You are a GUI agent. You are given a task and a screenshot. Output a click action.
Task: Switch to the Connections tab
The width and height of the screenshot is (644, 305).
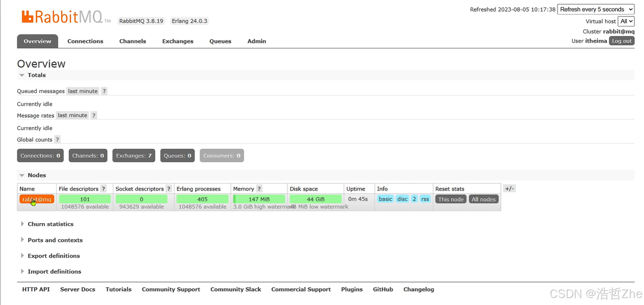(x=85, y=41)
